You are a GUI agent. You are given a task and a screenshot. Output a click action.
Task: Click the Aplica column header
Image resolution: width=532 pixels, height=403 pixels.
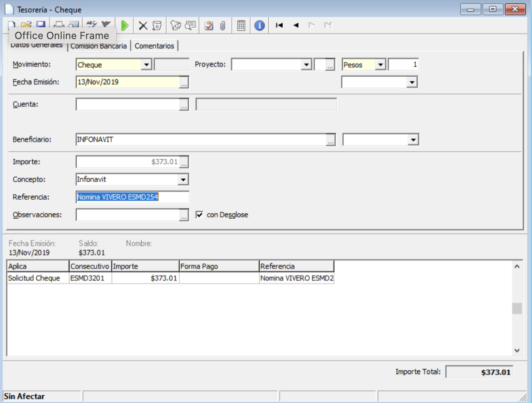pyautogui.click(x=38, y=266)
